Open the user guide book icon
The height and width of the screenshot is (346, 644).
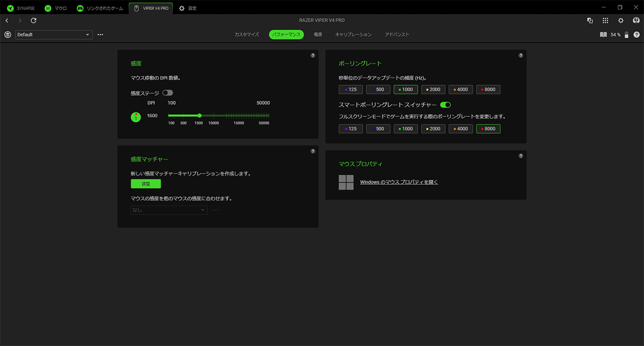pos(603,35)
